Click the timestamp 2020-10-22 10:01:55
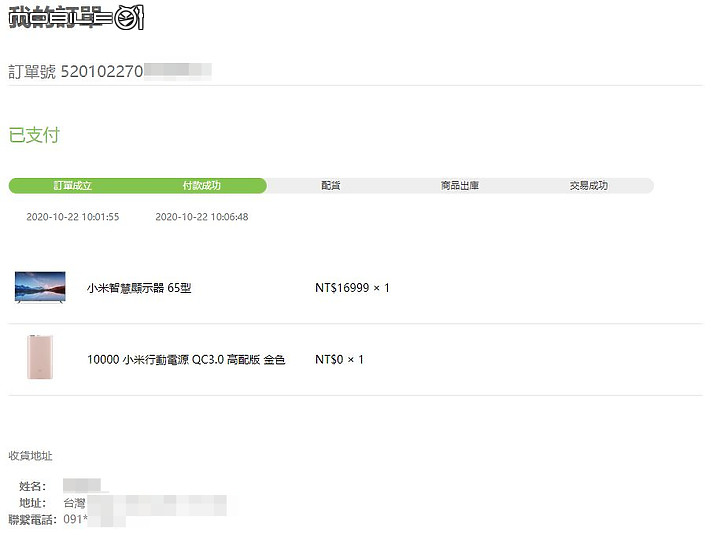 click(x=73, y=217)
